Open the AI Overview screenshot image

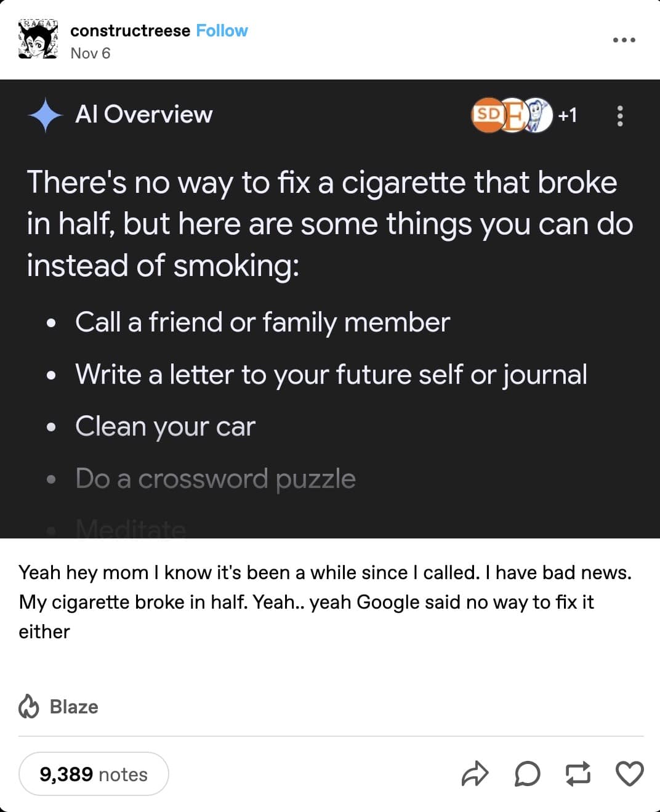point(330,308)
